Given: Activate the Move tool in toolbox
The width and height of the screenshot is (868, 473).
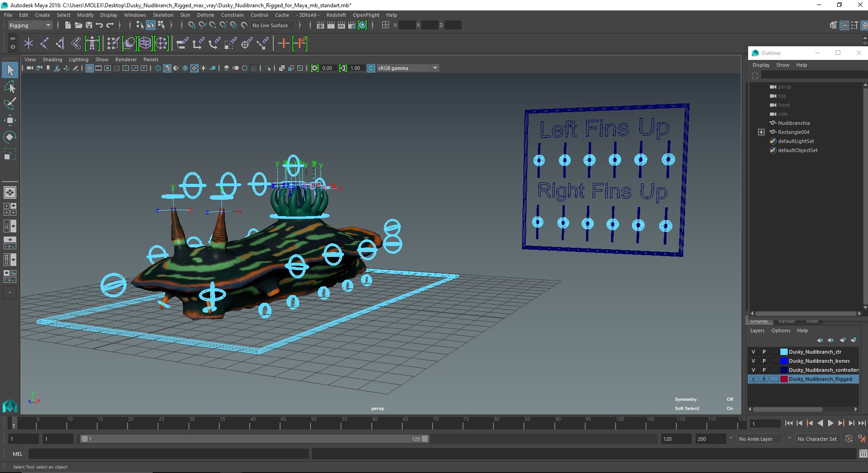Looking at the screenshot, I should 10,120.
